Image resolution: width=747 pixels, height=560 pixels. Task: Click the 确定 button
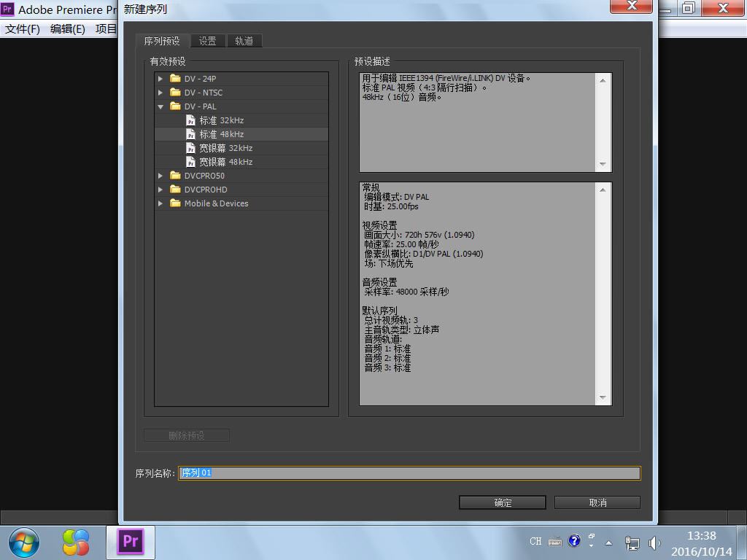[503, 502]
